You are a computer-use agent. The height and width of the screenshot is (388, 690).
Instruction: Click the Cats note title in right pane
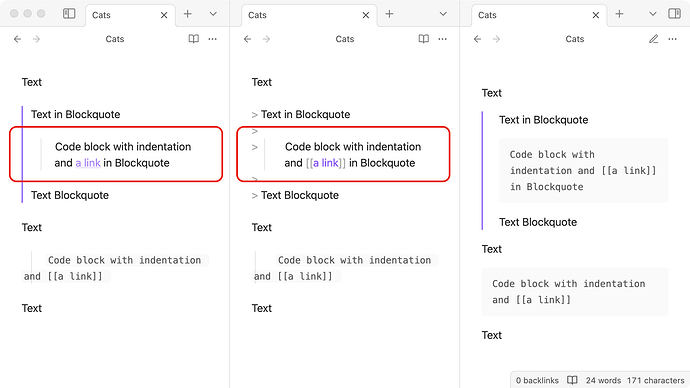point(575,39)
